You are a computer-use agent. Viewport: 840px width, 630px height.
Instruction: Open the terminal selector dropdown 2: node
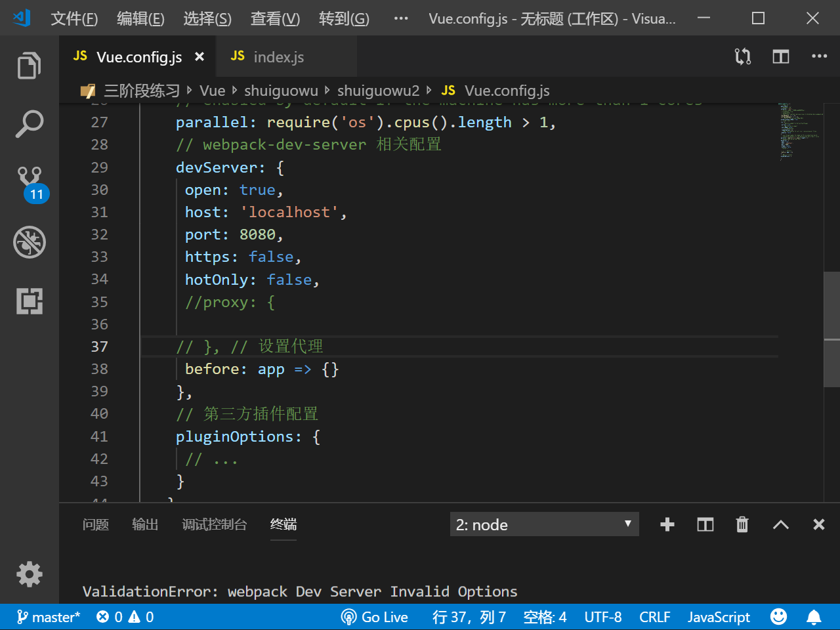pos(544,524)
